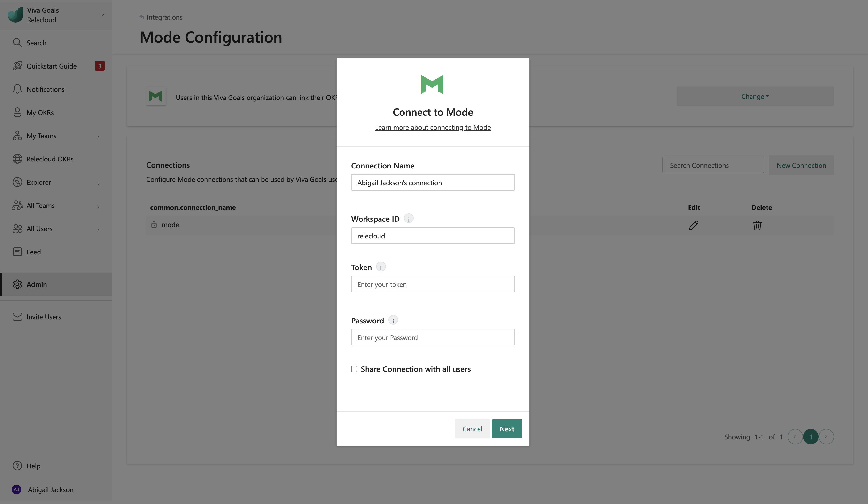Click the Token info icon
The image size is (868, 504).
tap(381, 267)
